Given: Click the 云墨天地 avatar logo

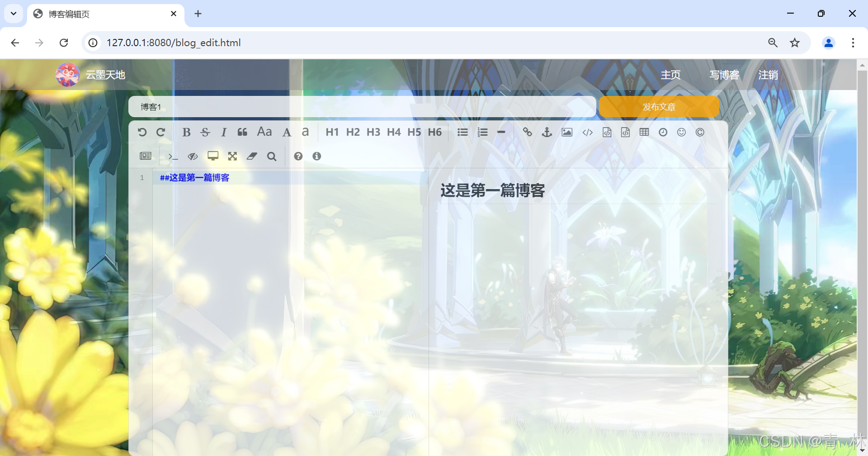Looking at the screenshot, I should click(x=67, y=75).
